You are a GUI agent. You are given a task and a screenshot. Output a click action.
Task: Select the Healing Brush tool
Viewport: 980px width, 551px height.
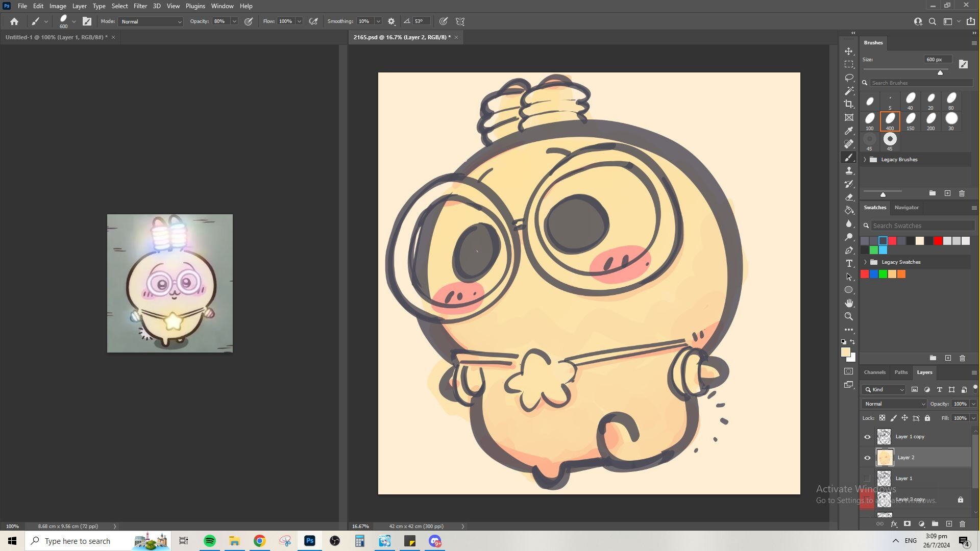[x=849, y=144]
